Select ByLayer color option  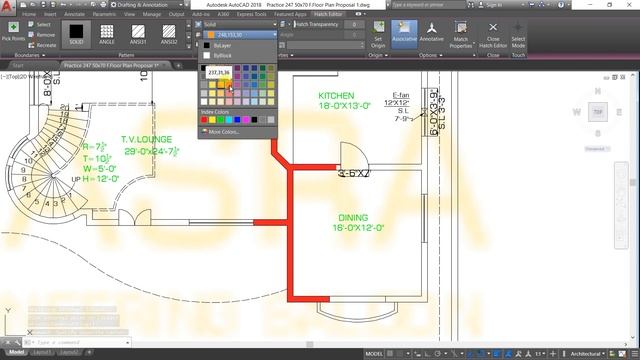point(238,46)
